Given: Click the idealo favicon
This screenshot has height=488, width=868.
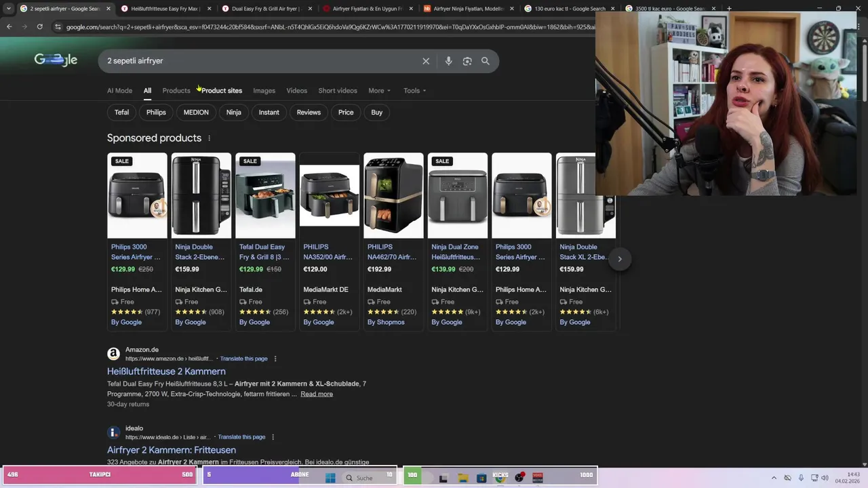Looking at the screenshot, I should (113, 432).
